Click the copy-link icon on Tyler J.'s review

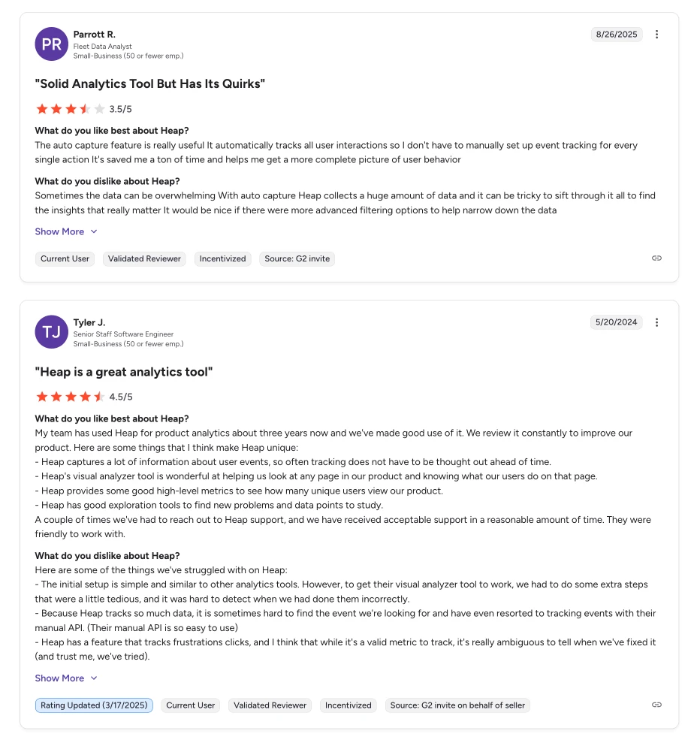click(x=656, y=705)
